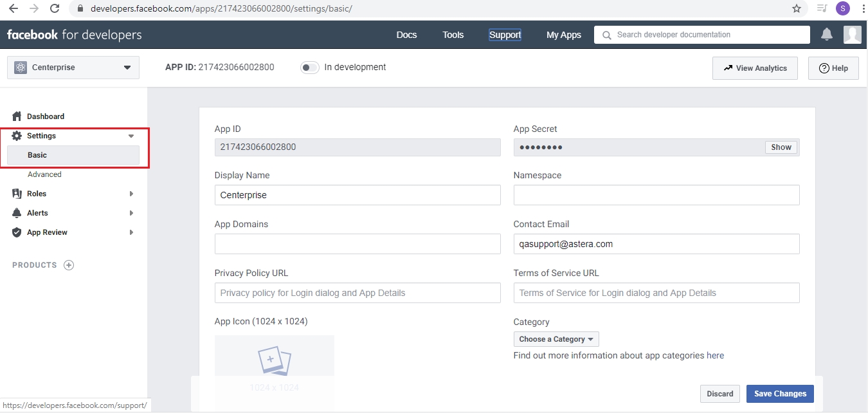Screen dimensions: 868x417
Task: Open the Centerprise app selector dropdown
Action: 73,68
